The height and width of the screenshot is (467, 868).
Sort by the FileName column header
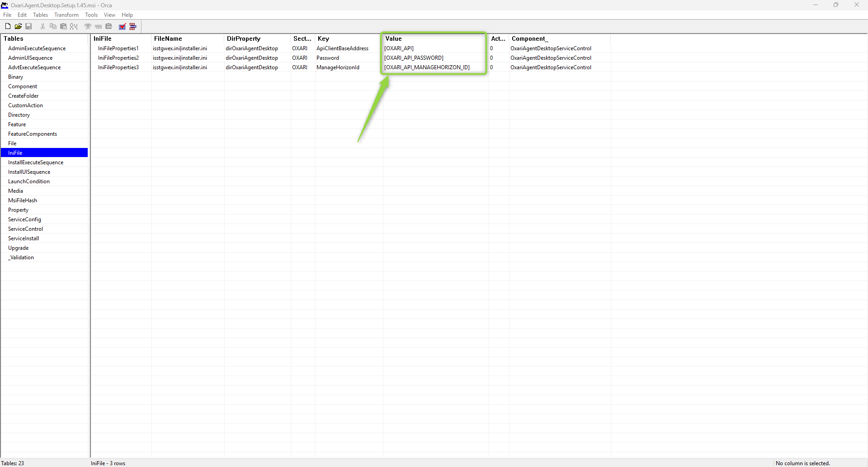pyautogui.click(x=188, y=39)
